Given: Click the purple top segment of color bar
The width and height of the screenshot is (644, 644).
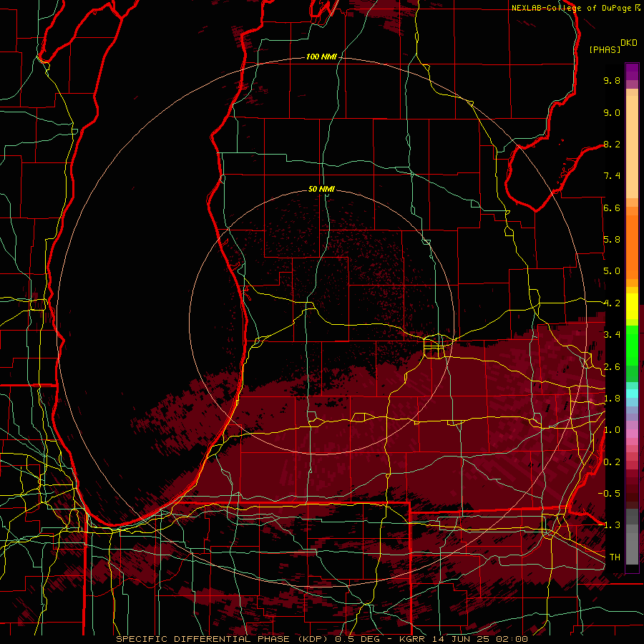Looking at the screenshot, I should coord(632,72).
